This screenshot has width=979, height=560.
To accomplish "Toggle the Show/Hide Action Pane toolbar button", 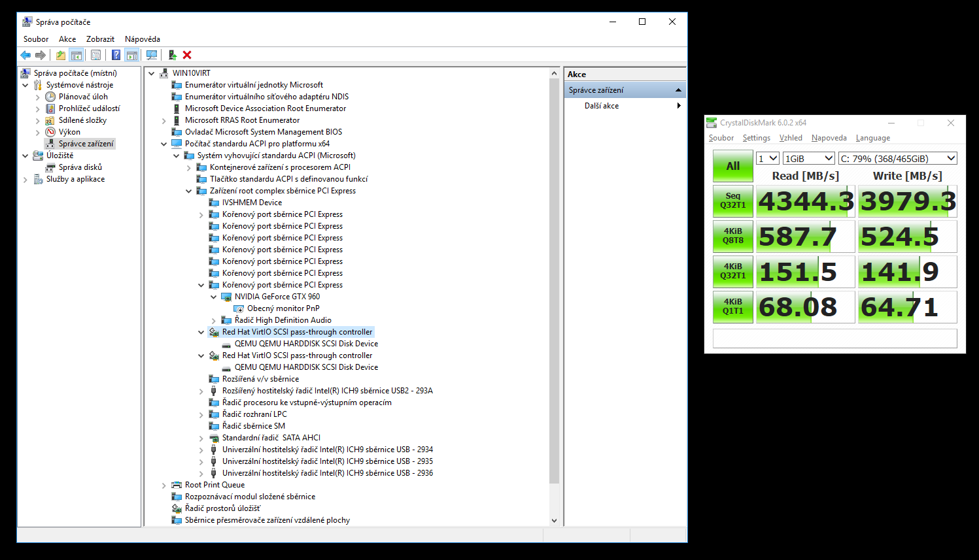I will click(132, 56).
